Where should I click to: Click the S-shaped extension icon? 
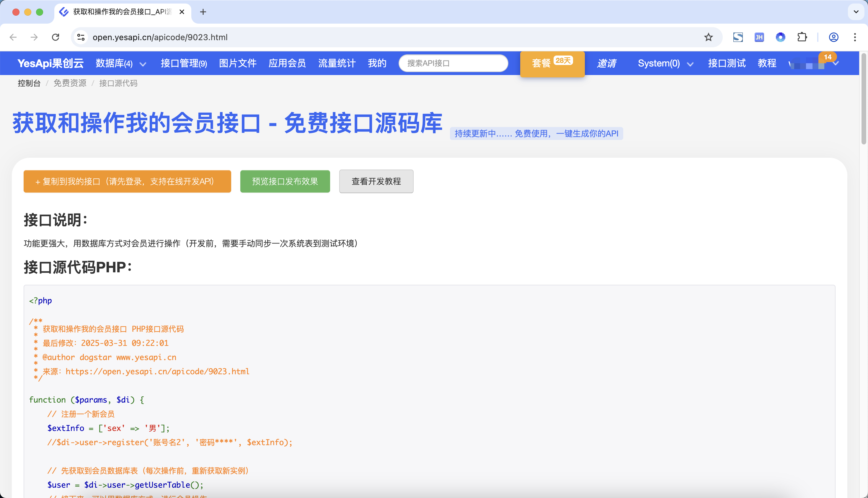738,37
